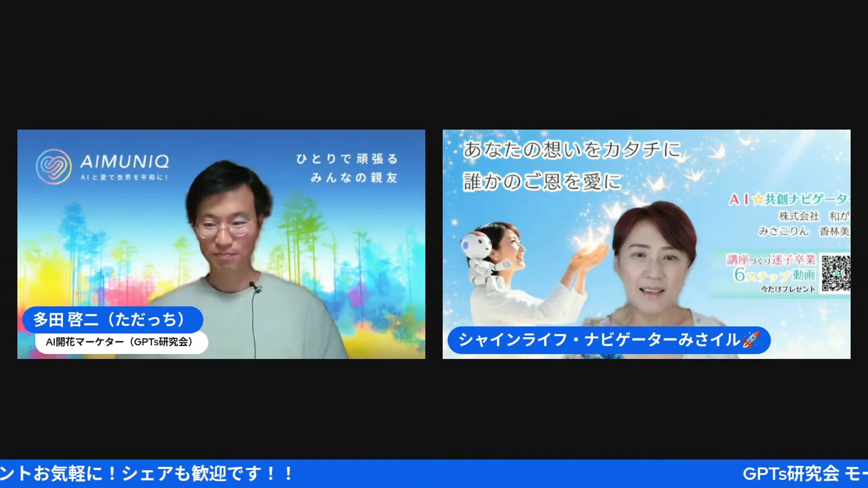
Task: Click the tagline AIと愛で世界を平和に！
Action: tap(124, 178)
